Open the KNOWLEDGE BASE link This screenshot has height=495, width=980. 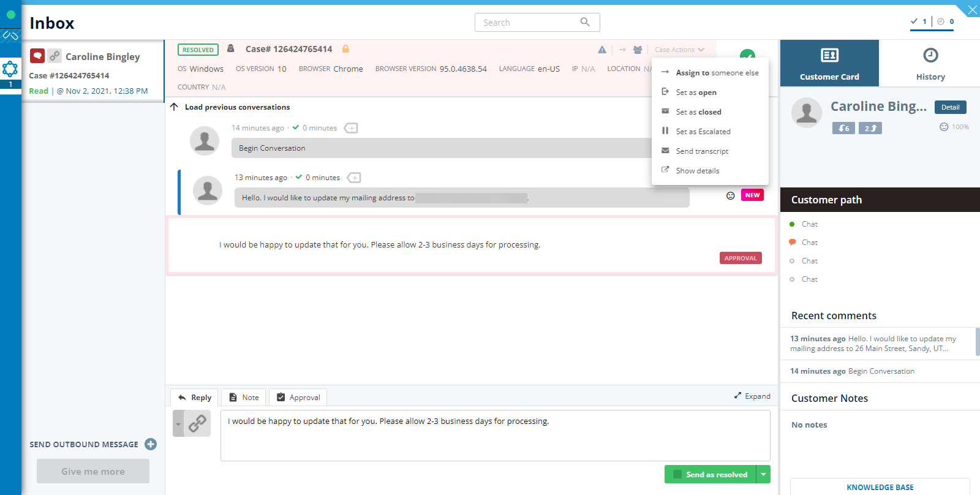[880, 487]
